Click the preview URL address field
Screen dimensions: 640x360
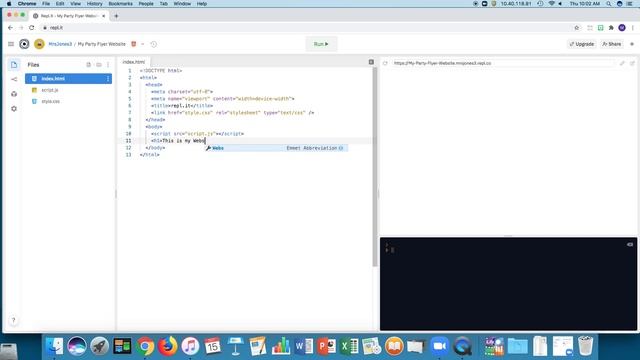click(x=502, y=63)
